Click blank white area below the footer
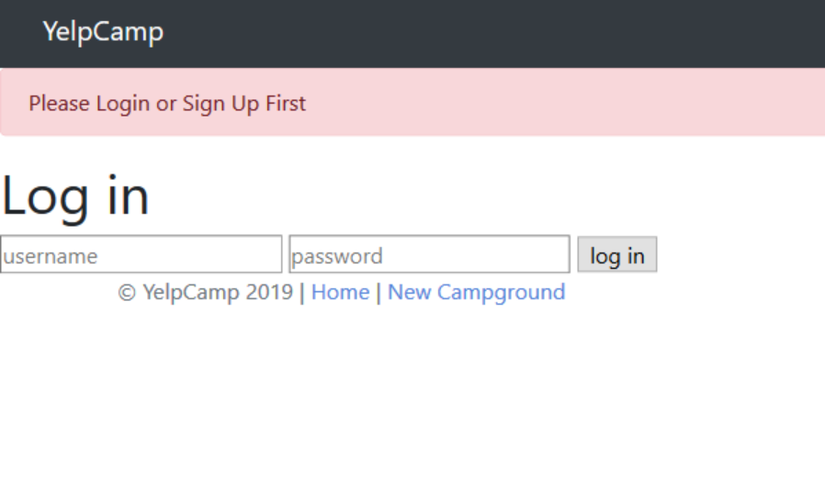The height and width of the screenshot is (504, 825). pos(412,410)
